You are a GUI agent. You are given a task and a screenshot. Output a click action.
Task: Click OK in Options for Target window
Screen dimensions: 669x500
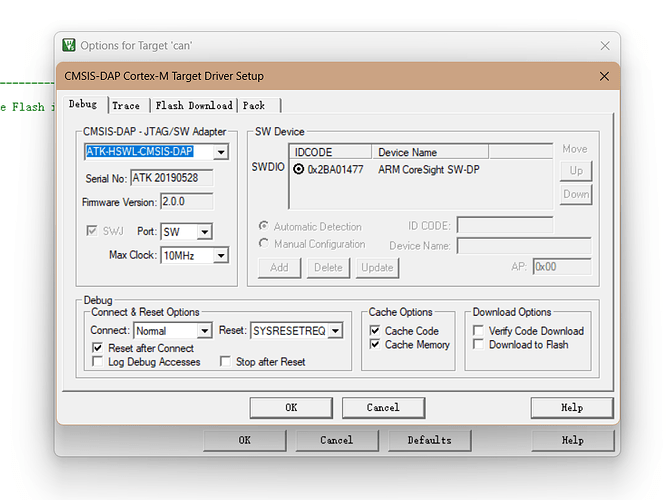coord(244,440)
